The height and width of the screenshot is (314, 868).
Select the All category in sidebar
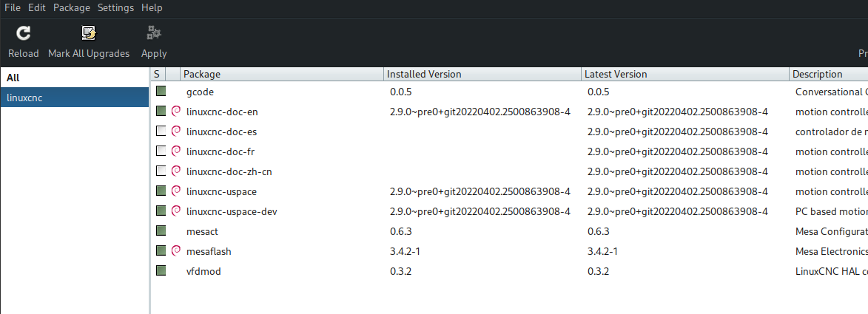[x=75, y=78]
